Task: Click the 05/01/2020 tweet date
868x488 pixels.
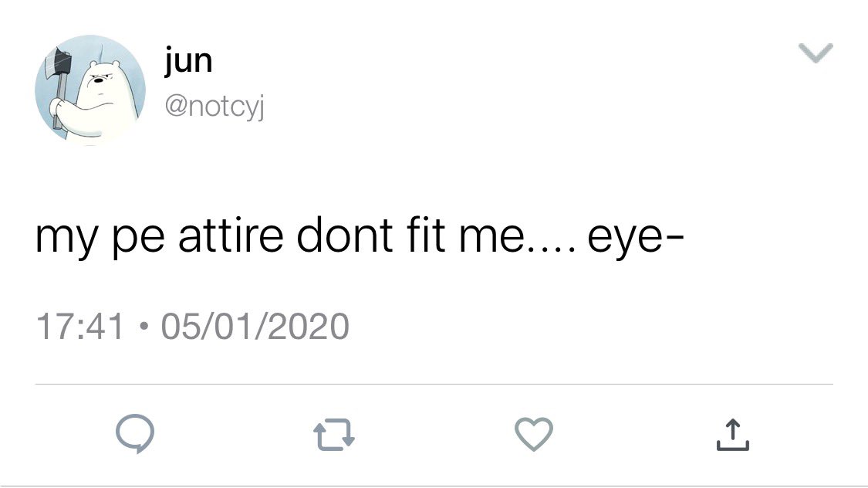Action: coord(255,326)
